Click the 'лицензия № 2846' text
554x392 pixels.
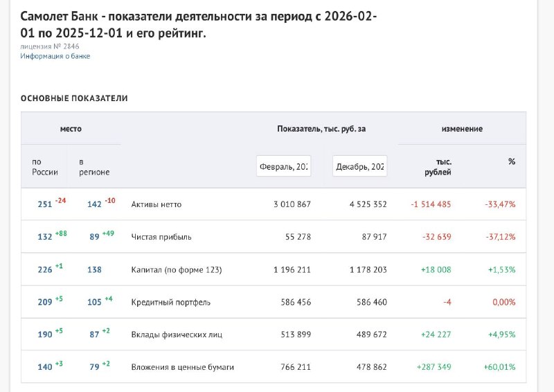(50, 46)
